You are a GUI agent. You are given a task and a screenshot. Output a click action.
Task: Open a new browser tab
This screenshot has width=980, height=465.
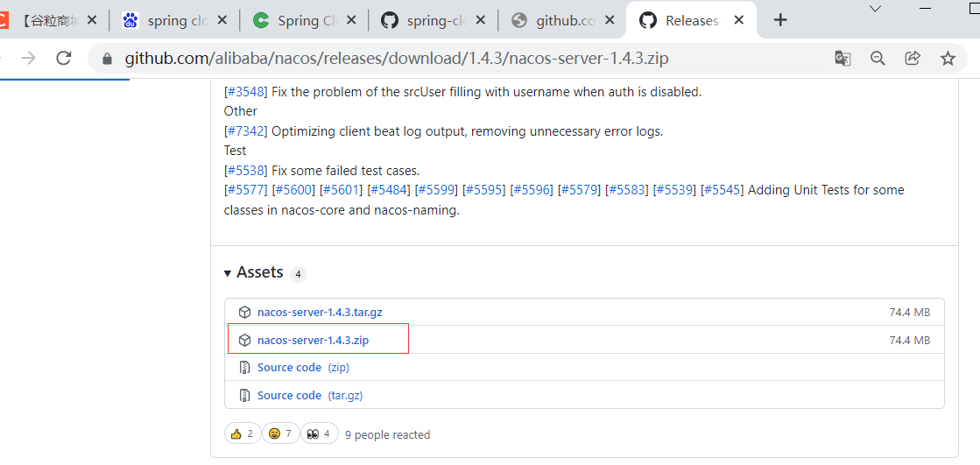[x=780, y=20]
